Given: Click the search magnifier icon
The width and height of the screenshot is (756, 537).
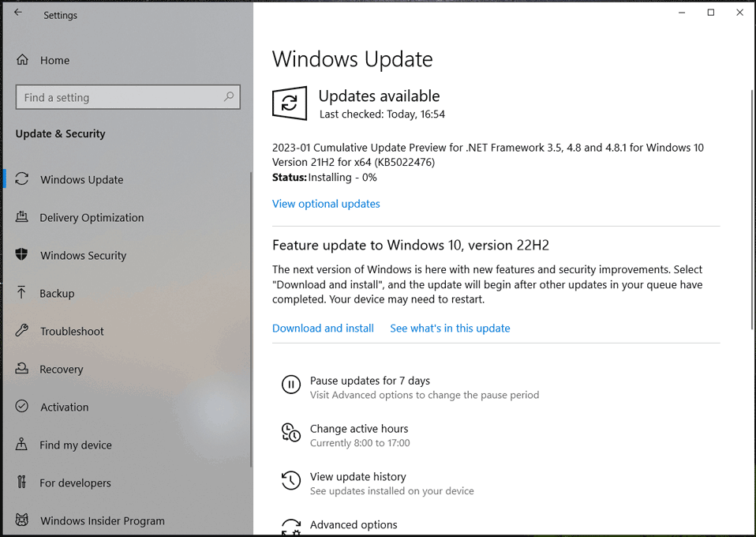Looking at the screenshot, I should click(x=229, y=97).
